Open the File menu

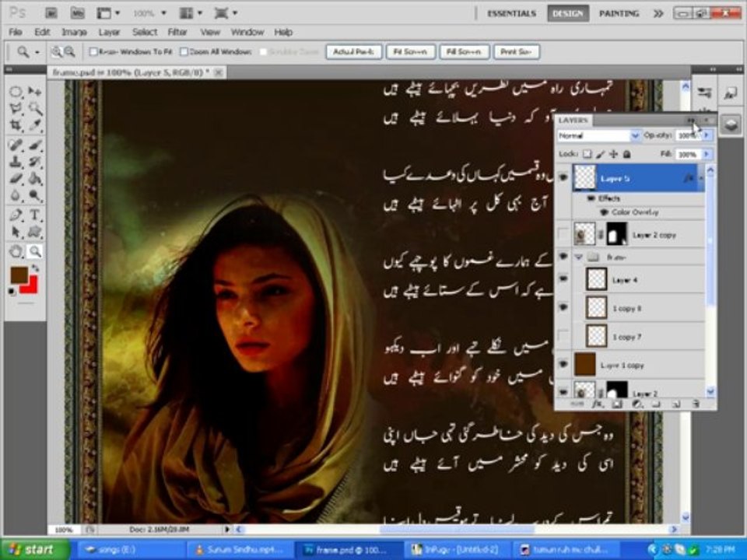tap(16, 32)
